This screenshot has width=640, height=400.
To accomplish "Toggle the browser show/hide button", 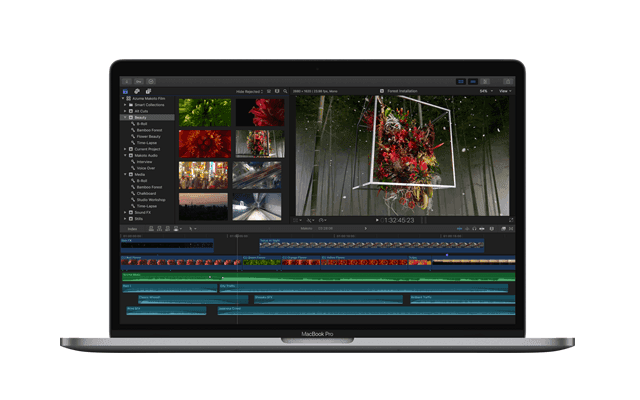I will pos(461,82).
